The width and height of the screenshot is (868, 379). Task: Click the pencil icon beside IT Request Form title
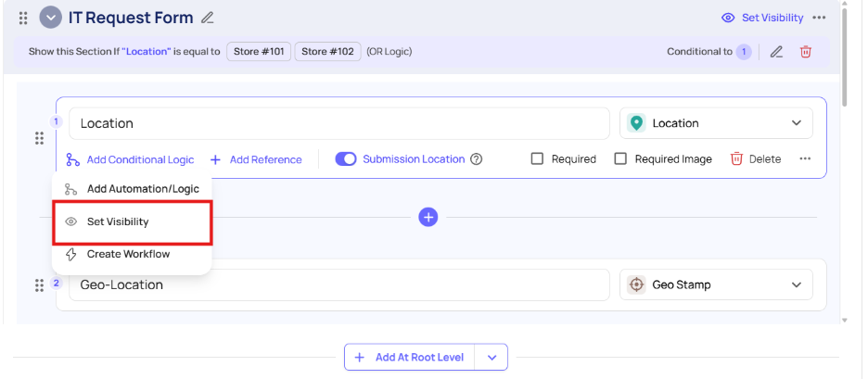[x=208, y=18]
